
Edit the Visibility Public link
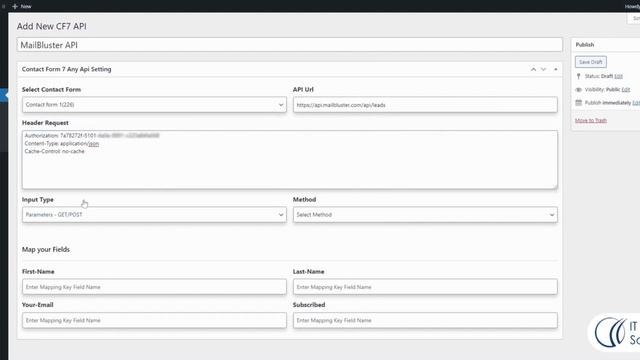[626, 89]
